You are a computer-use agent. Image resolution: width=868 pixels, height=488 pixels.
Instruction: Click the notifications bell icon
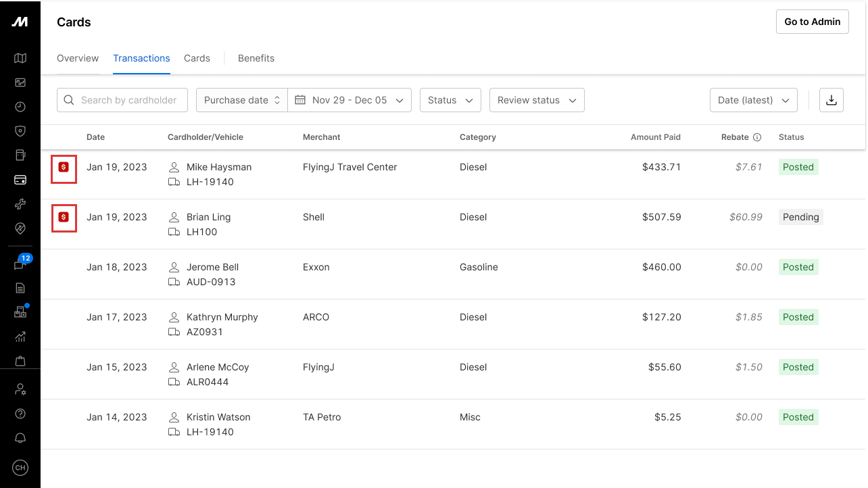tap(20, 438)
